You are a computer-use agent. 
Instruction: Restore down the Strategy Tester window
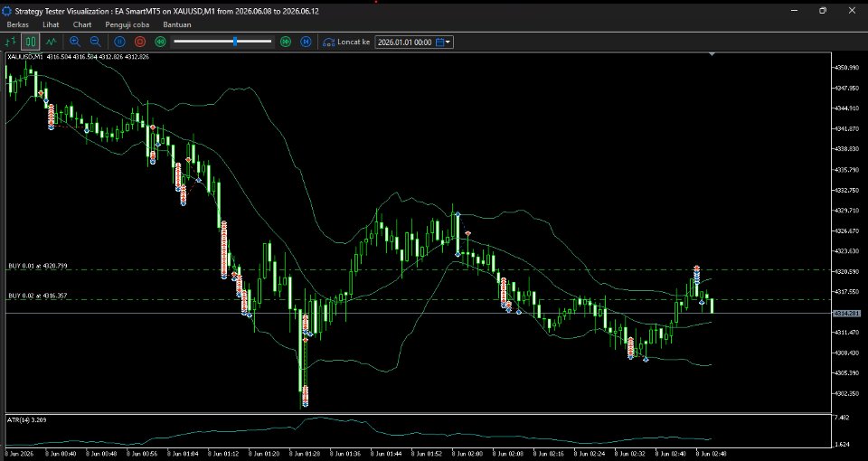point(823,11)
